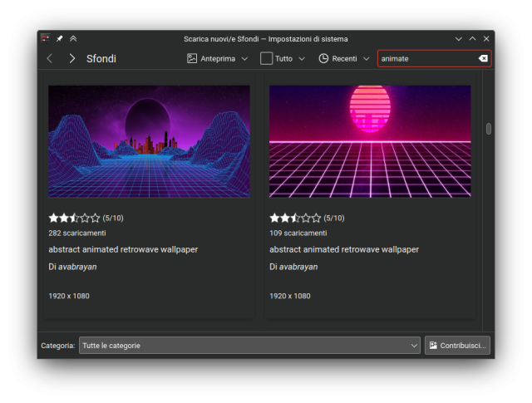This screenshot has width=532, height=403.
Task: Click the Sfondi page title
Action: click(x=101, y=59)
